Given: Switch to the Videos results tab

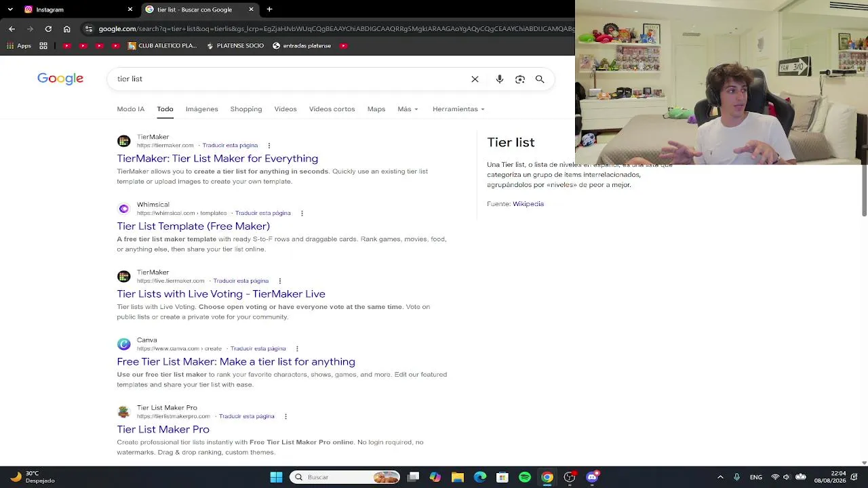Looking at the screenshot, I should (x=285, y=109).
